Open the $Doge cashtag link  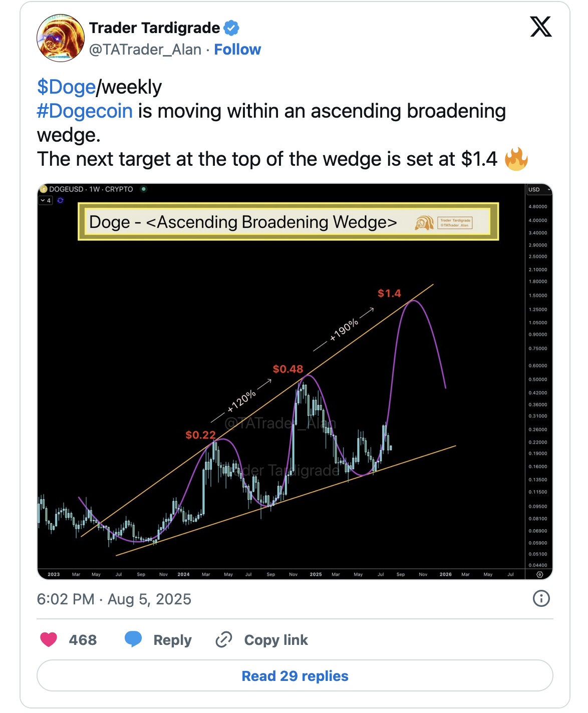66,87
